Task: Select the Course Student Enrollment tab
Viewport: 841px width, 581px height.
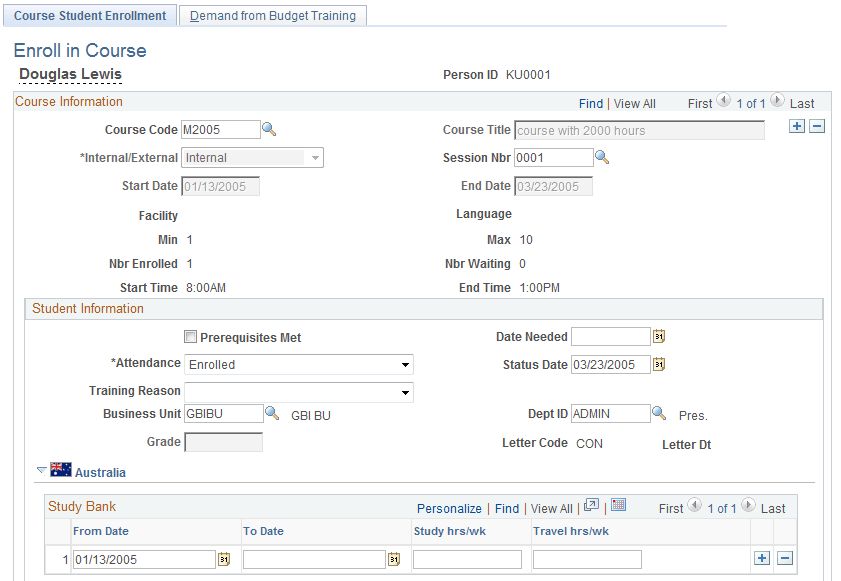Action: click(90, 15)
